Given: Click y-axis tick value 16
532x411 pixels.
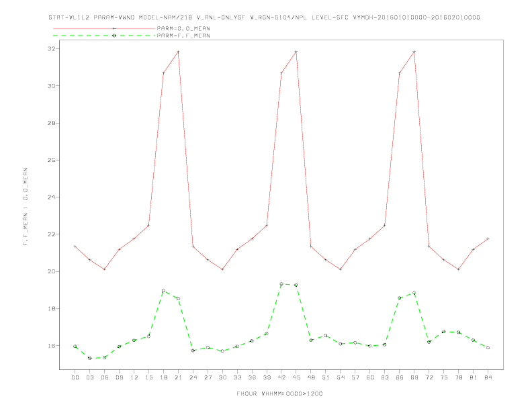Looking at the screenshot, I should point(52,346).
